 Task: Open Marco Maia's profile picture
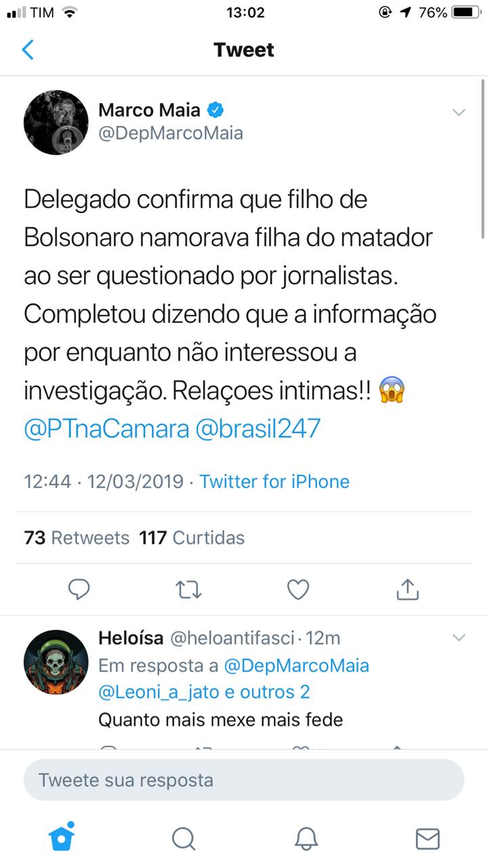click(56, 122)
